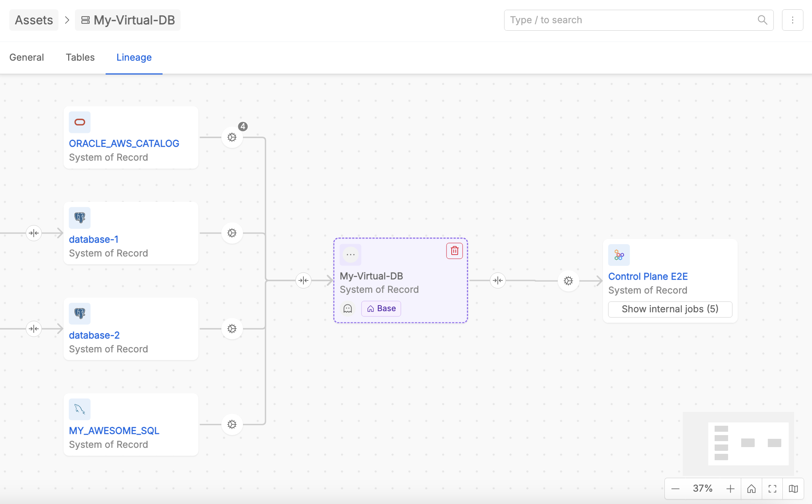Collapse upstream lineage of database-1
Image resolution: width=812 pixels, height=504 pixels.
34,233
